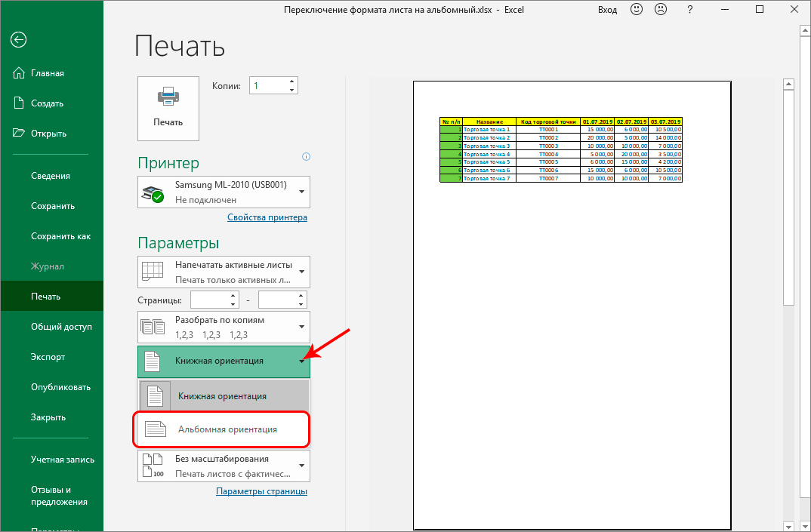Choose Закрыть in the sidebar

(48, 417)
